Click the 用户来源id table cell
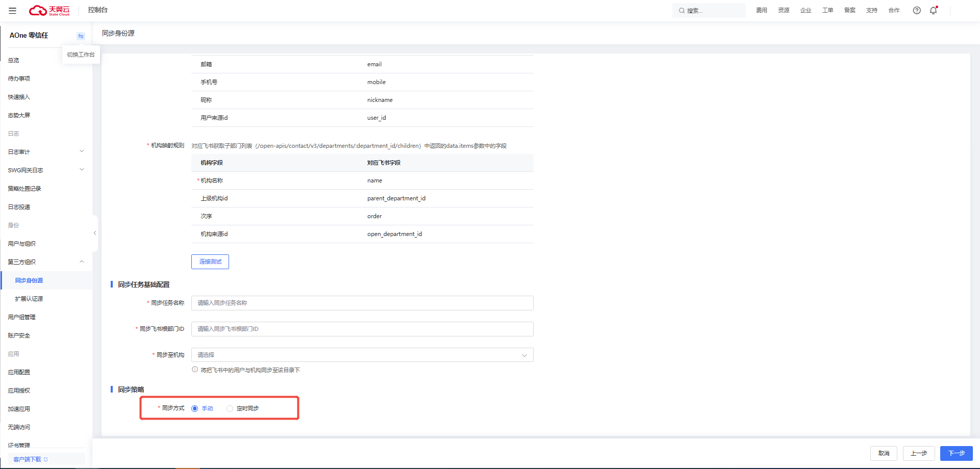The height and width of the screenshot is (469, 980). 214,118
